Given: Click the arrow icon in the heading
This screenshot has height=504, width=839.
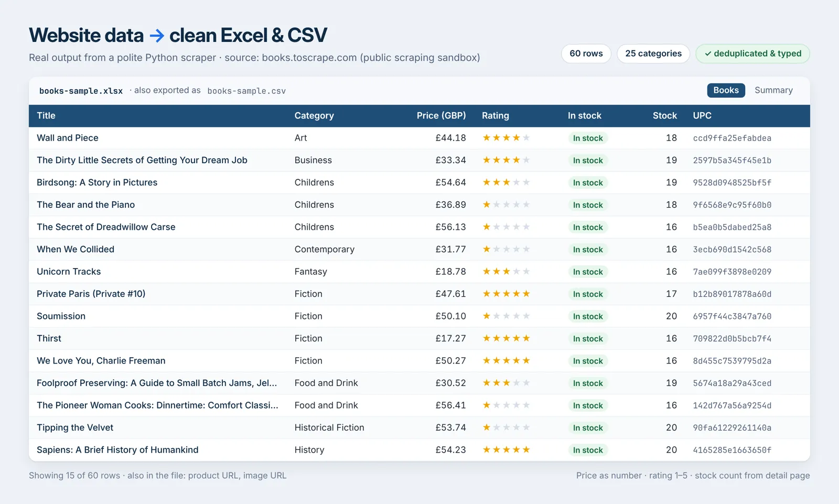Looking at the screenshot, I should (x=157, y=36).
